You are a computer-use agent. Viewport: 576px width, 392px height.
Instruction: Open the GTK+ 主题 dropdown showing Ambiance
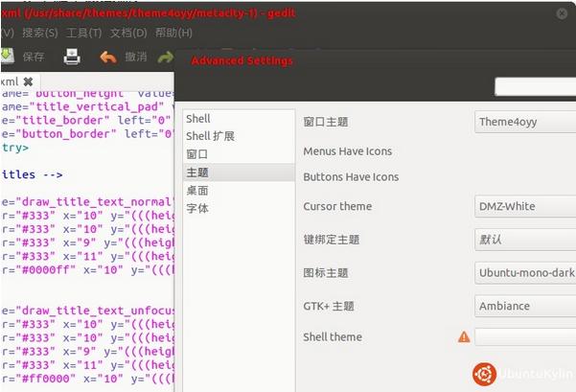click(525, 306)
